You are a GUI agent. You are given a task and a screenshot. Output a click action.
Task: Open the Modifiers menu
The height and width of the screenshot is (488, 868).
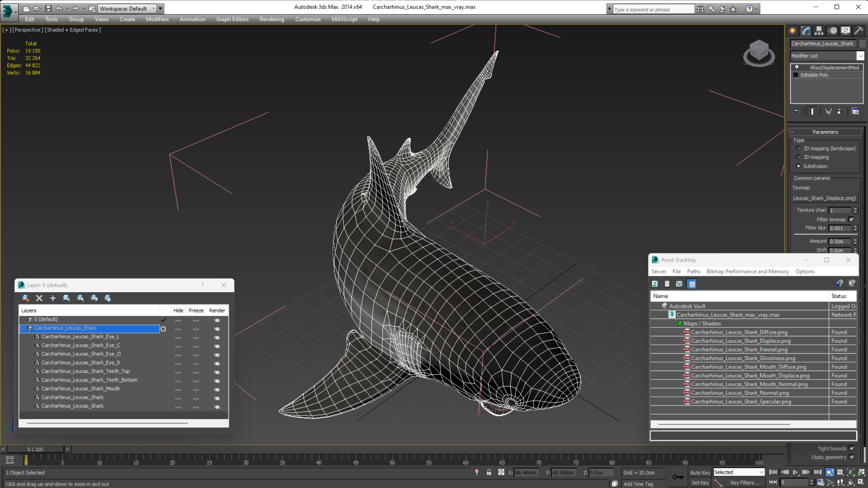click(x=157, y=19)
